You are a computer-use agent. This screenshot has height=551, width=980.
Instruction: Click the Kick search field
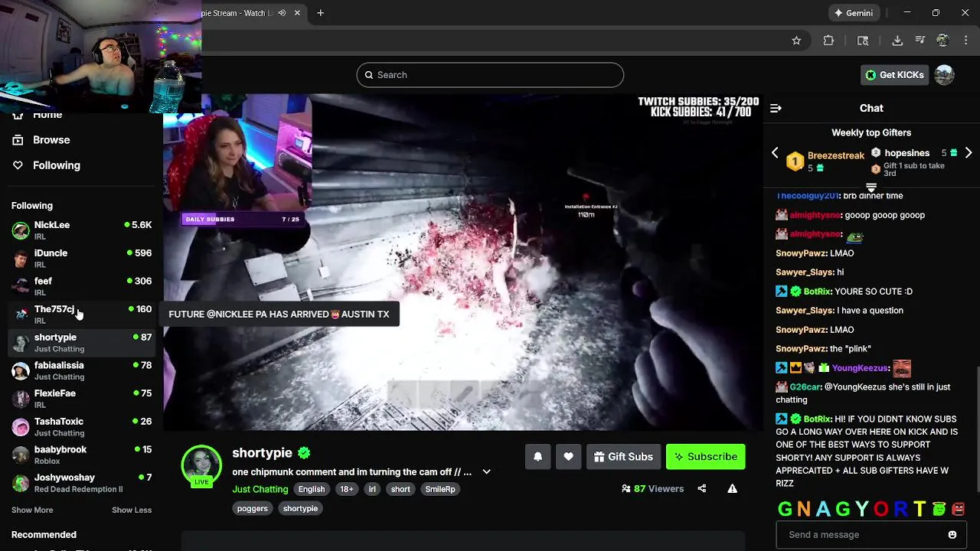click(x=490, y=75)
